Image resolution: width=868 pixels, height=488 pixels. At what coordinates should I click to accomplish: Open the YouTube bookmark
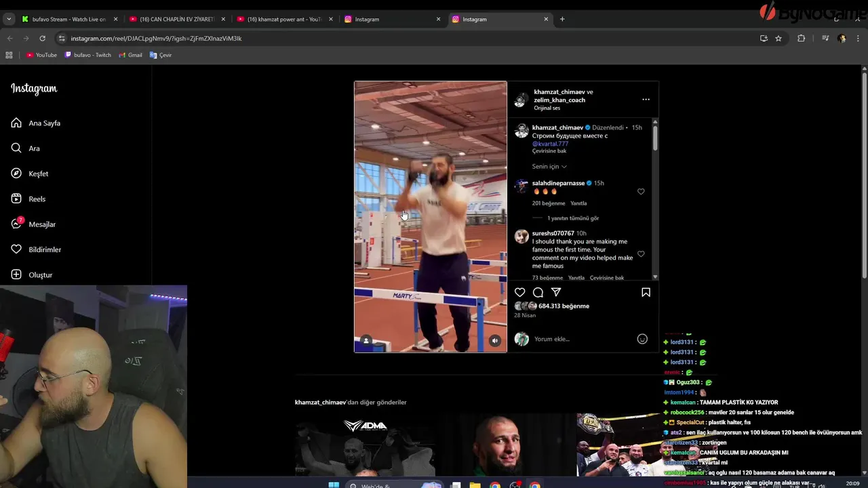click(x=41, y=55)
